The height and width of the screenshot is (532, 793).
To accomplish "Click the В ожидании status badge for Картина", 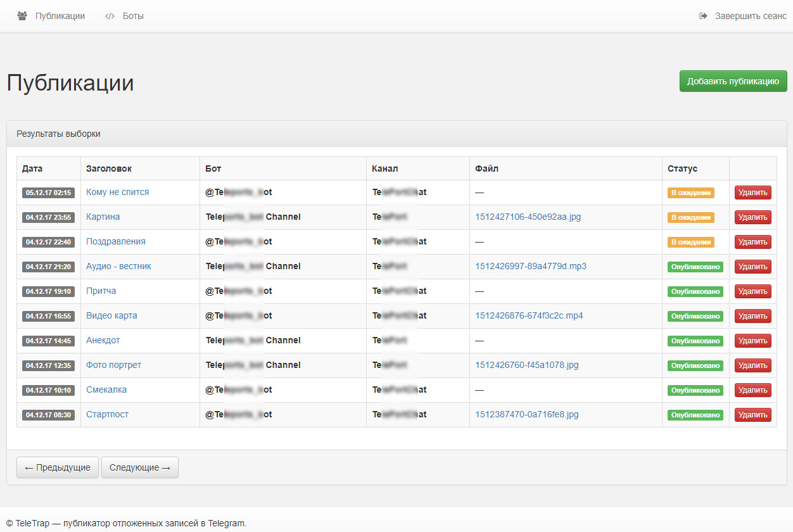I will tap(690, 217).
